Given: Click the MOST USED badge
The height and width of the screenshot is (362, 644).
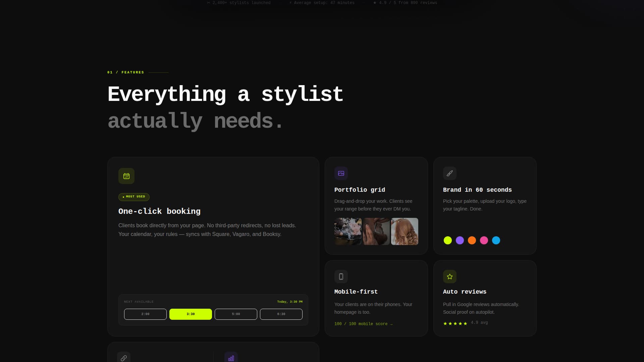Looking at the screenshot, I should (134, 197).
